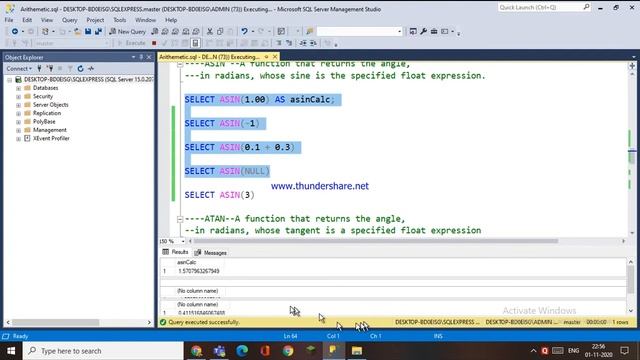Viewport: 640px width, 360px height.
Task: Click in the Quick Launch search field
Action: [540, 7]
